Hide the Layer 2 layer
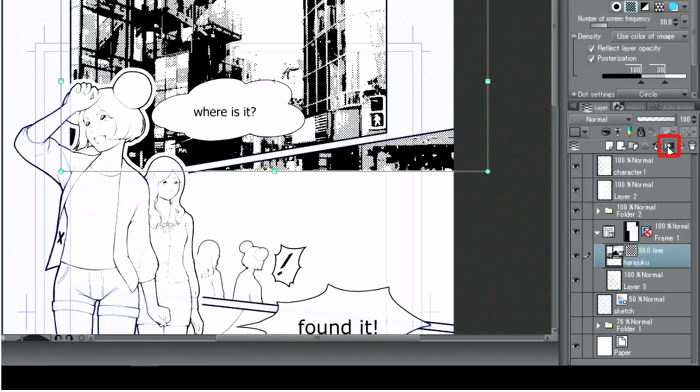Image resolution: width=700 pixels, height=392 pixels. tap(576, 190)
